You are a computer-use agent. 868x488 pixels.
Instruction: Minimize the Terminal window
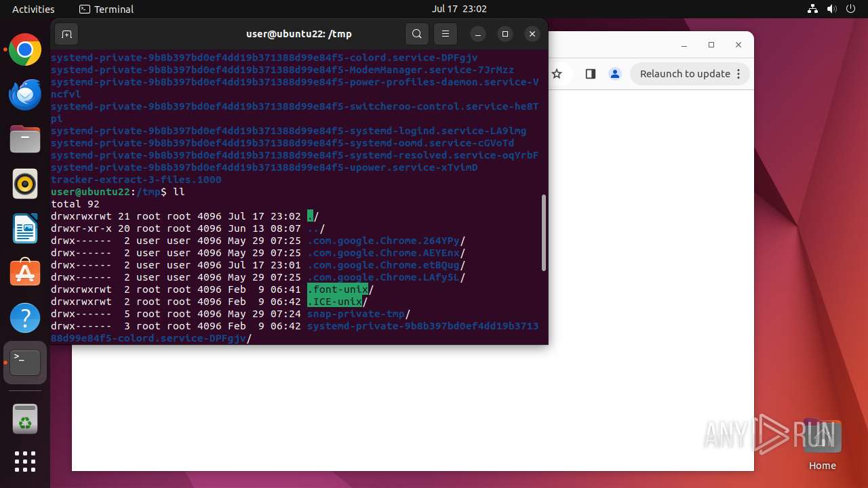tap(478, 34)
